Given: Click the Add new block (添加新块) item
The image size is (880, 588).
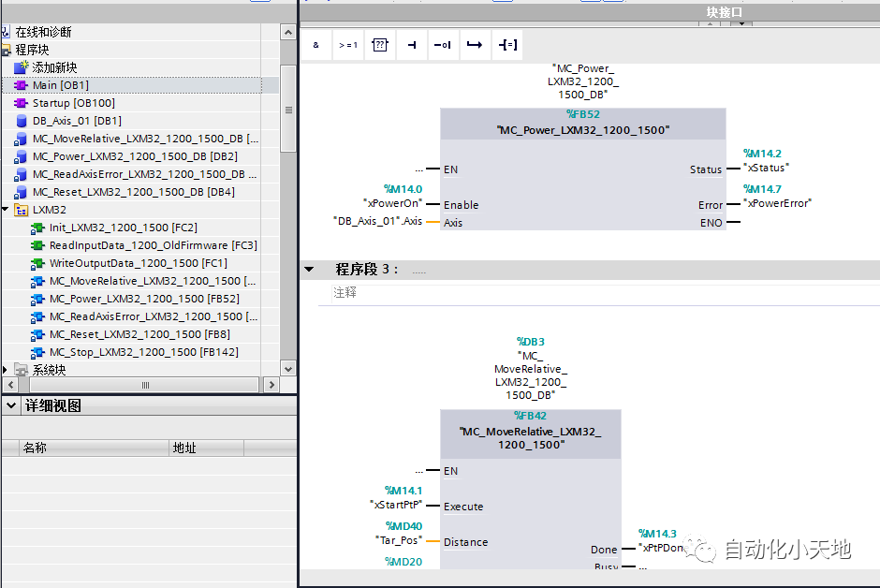Looking at the screenshot, I should pyautogui.click(x=54, y=67).
